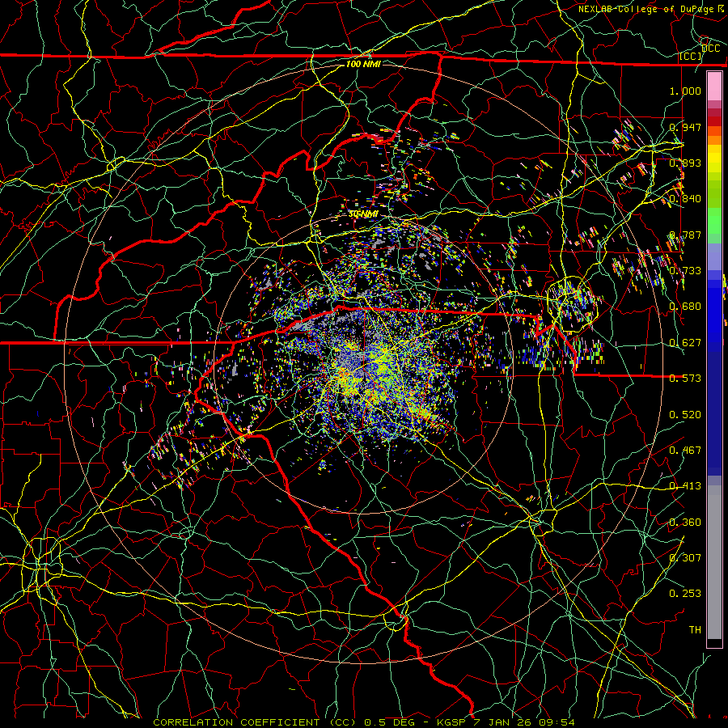Click the DCC label above color scale

coord(711,49)
